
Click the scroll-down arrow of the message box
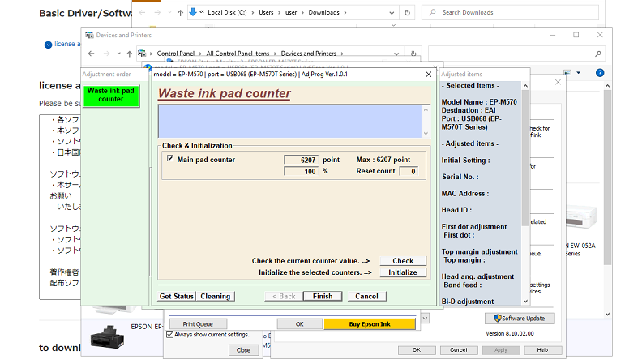[x=426, y=134]
